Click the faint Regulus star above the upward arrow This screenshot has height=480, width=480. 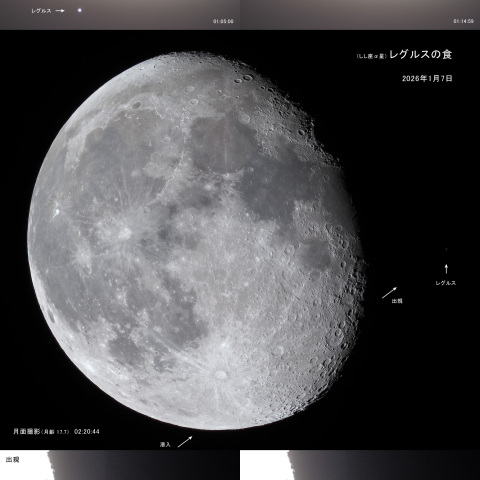tap(446, 249)
